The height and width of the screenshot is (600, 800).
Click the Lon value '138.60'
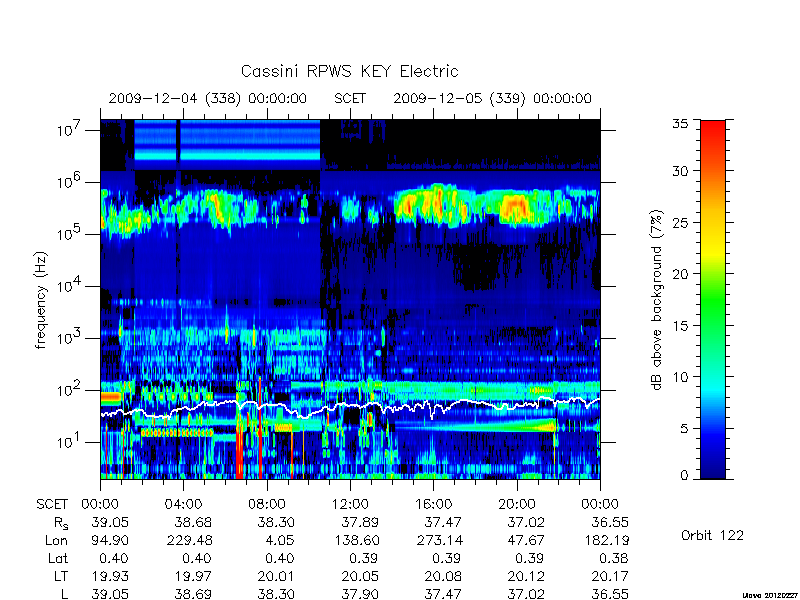point(357,541)
